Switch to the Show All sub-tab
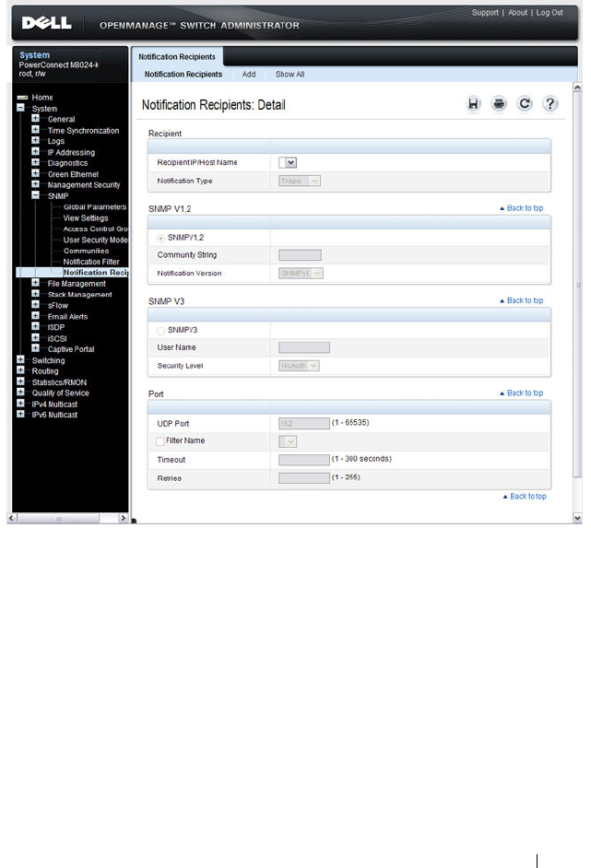The height and width of the screenshot is (868, 591). [x=290, y=75]
